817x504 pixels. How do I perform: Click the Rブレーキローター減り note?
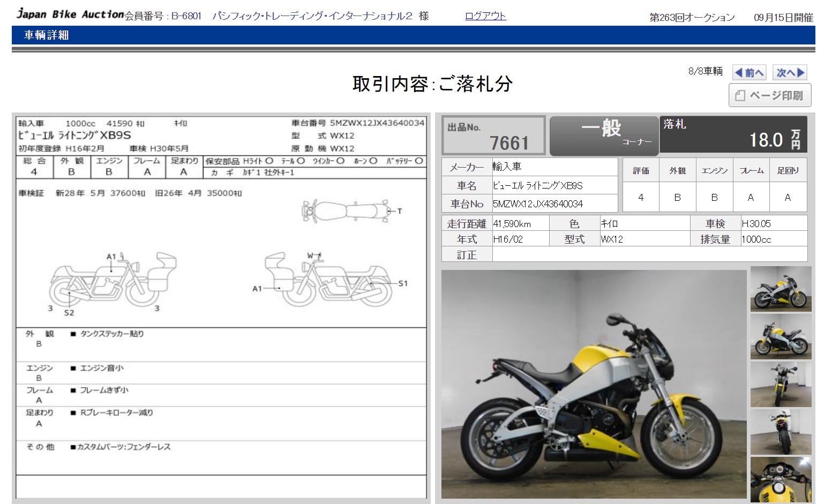(x=116, y=413)
